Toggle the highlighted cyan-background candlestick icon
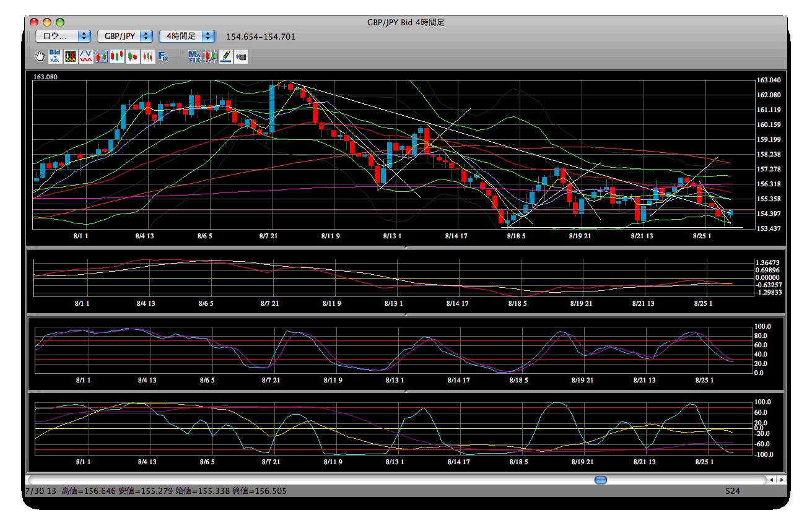 pyautogui.click(x=117, y=57)
